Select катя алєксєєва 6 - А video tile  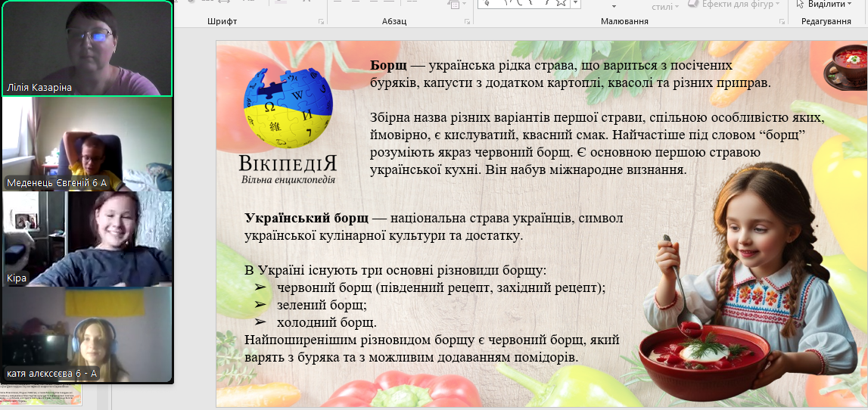[x=88, y=334]
